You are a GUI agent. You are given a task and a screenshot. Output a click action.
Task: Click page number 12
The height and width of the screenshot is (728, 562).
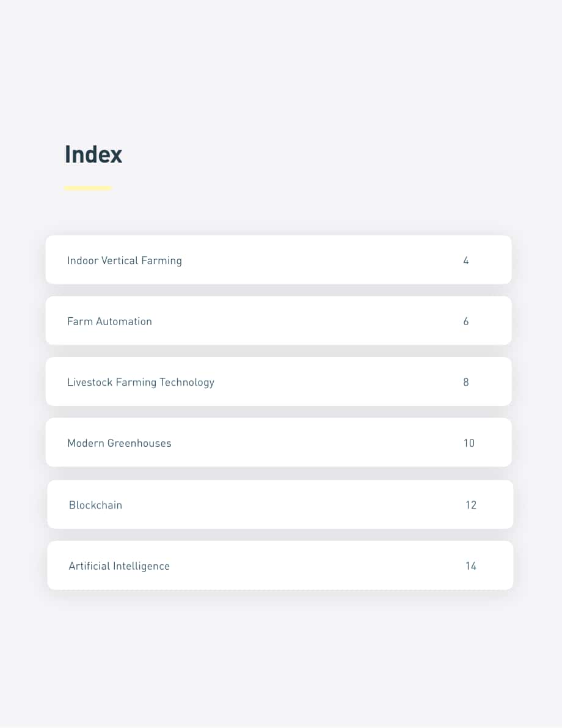coord(471,505)
